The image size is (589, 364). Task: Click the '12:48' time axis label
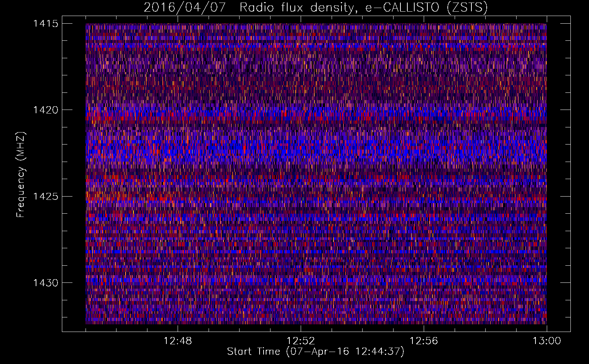click(x=178, y=341)
